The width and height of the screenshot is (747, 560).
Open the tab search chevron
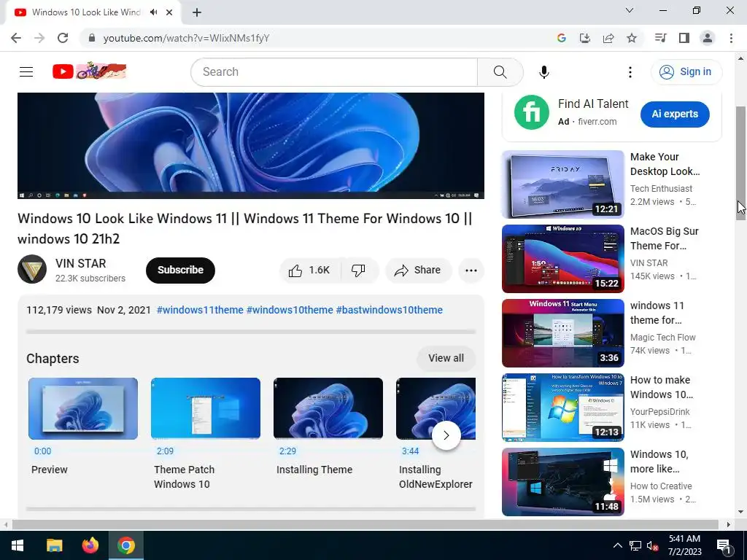(x=630, y=10)
